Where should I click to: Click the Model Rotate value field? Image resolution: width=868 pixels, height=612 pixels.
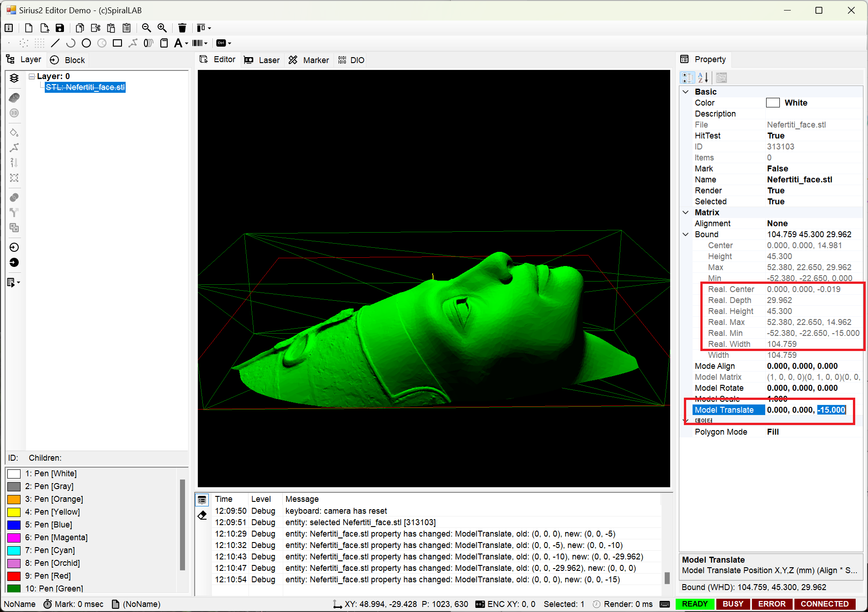[814, 388]
